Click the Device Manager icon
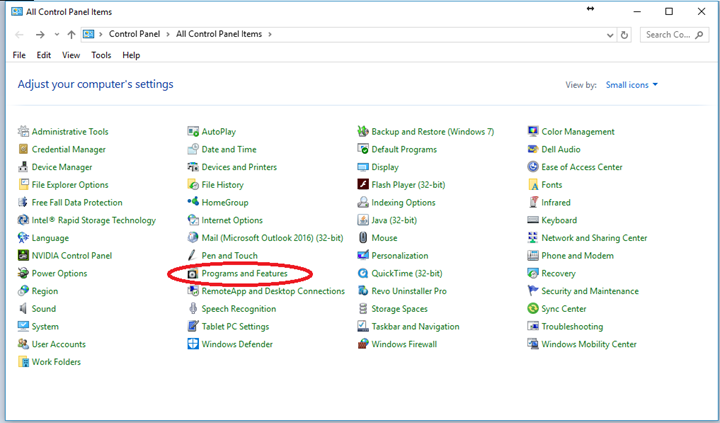The height and width of the screenshot is (423, 720). 23,167
